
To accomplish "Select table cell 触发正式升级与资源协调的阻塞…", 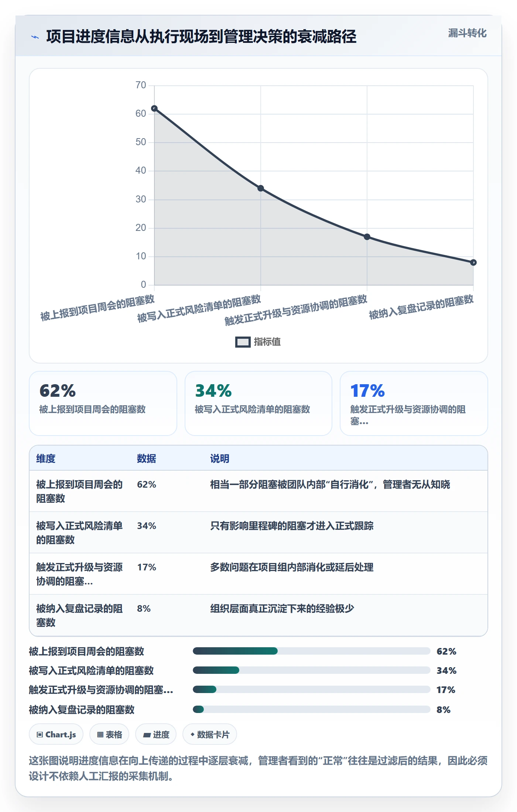I will 79,574.
